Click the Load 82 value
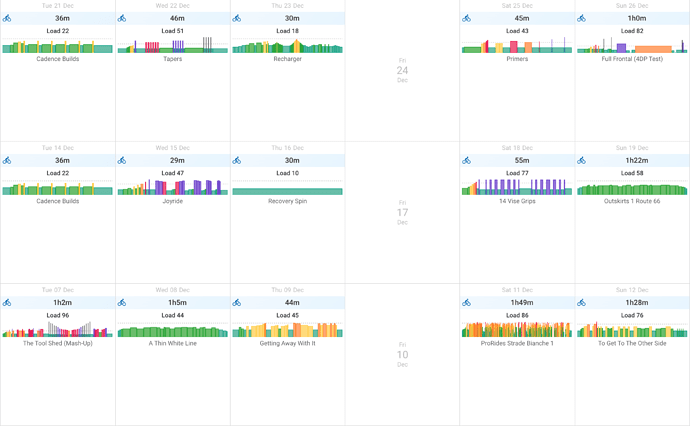690x426 pixels. click(632, 31)
